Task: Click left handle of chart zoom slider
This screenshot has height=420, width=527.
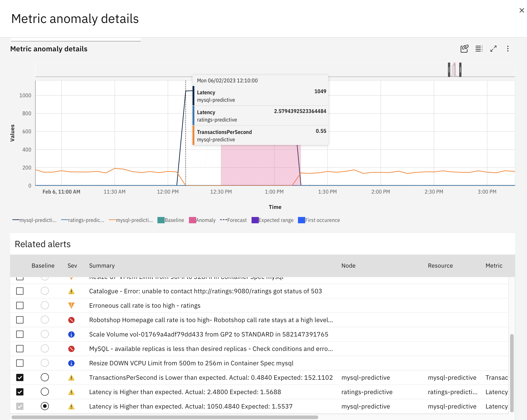Action: [449, 70]
